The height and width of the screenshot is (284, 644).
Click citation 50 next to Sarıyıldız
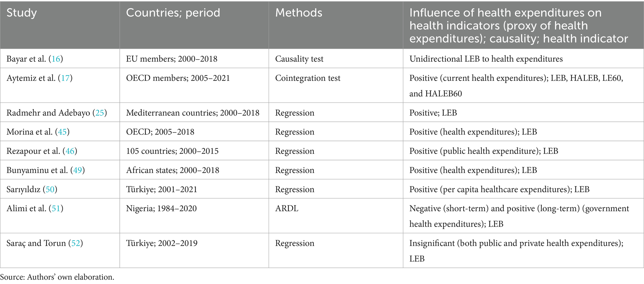pos(50,190)
